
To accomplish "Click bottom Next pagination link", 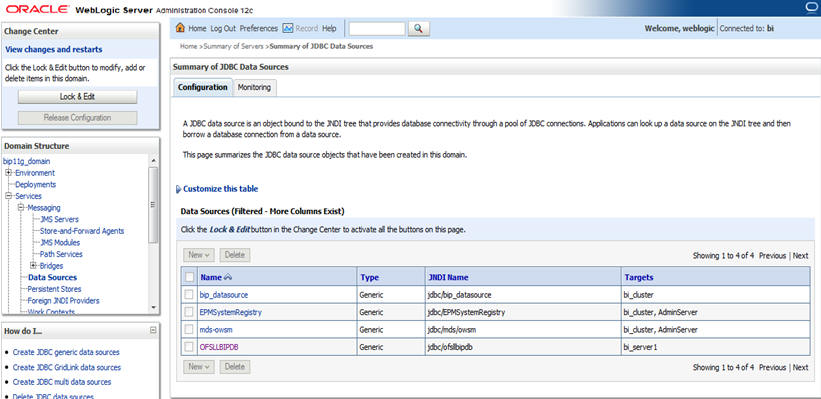I will 800,368.
